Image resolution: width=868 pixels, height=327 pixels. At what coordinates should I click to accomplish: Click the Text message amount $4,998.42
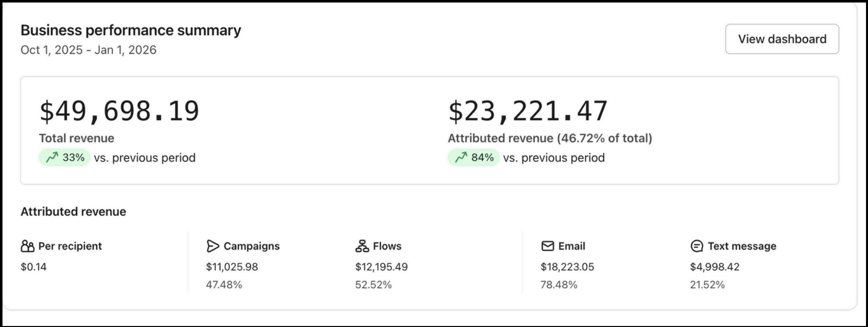pyautogui.click(x=714, y=267)
